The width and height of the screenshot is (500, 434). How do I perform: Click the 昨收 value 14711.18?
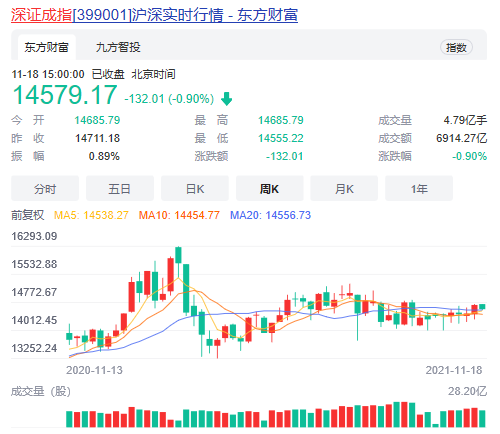click(x=97, y=138)
